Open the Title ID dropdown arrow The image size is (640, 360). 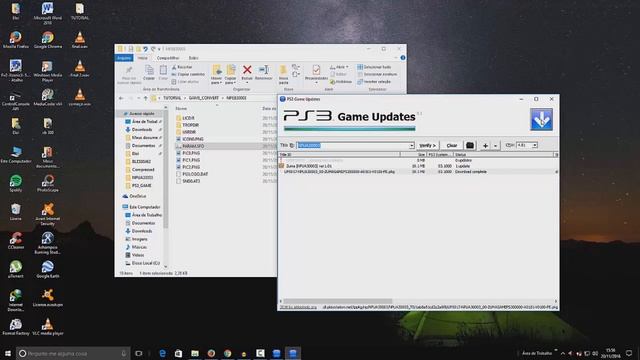pos(411,146)
